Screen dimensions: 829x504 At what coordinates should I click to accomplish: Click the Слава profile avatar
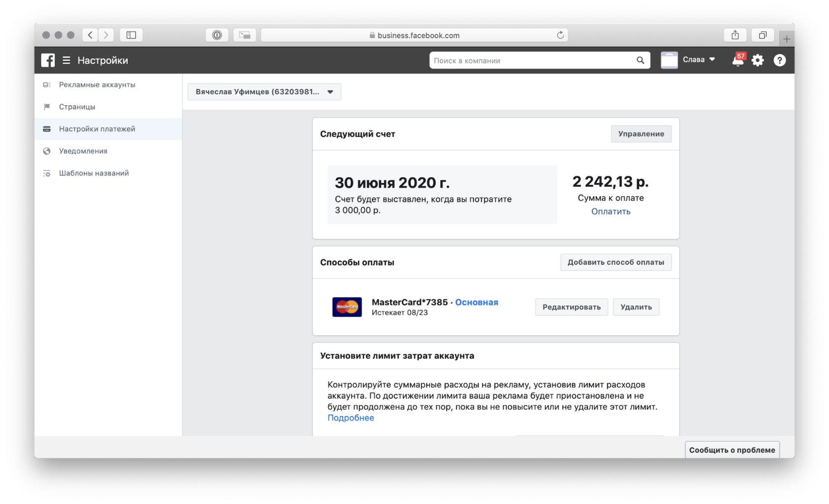pyautogui.click(x=669, y=60)
